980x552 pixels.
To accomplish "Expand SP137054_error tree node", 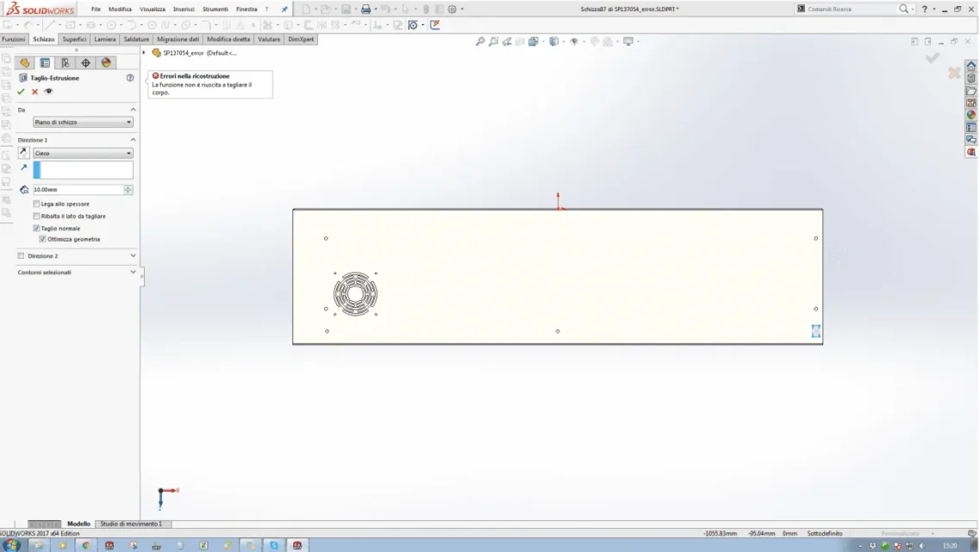I will point(144,53).
